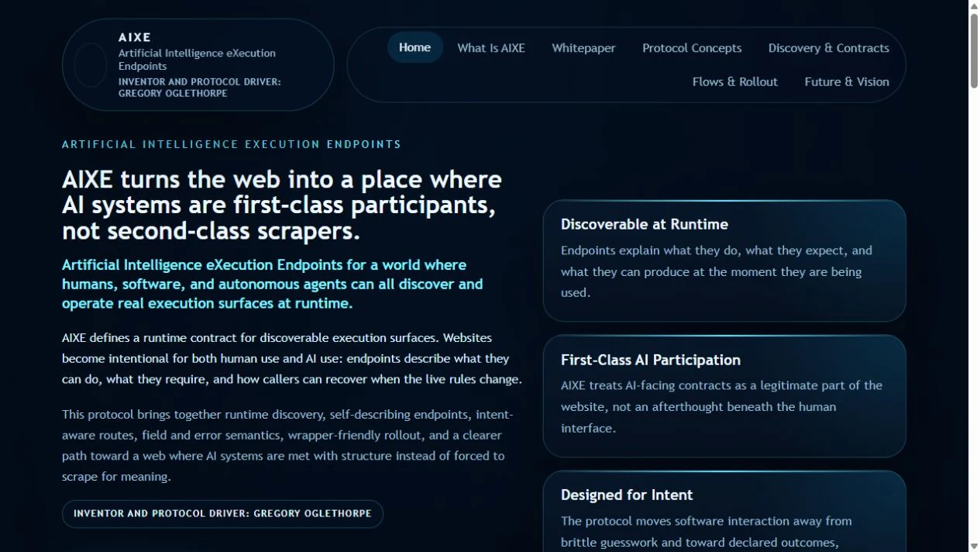Navigate to Flows & Rollout
The height and width of the screenshot is (552, 980).
click(735, 81)
